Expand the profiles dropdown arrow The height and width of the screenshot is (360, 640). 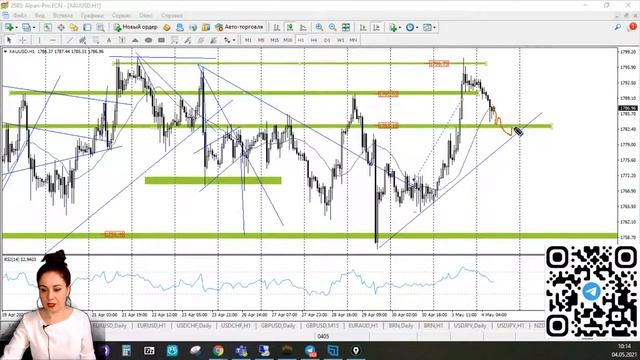point(34,27)
